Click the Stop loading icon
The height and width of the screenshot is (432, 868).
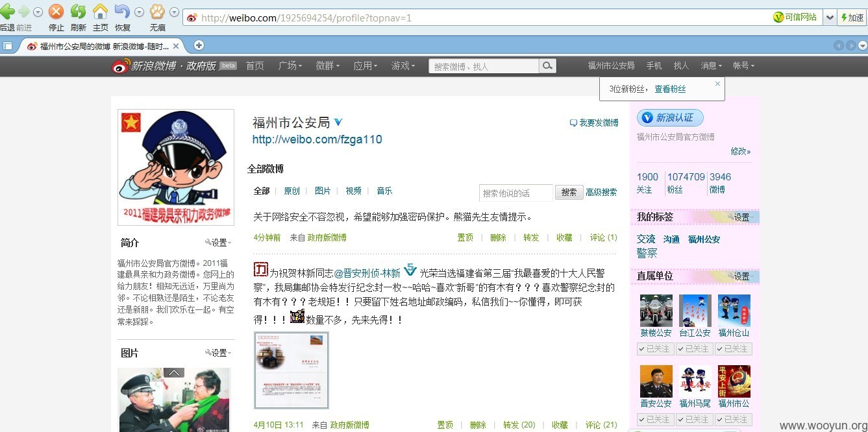click(56, 12)
